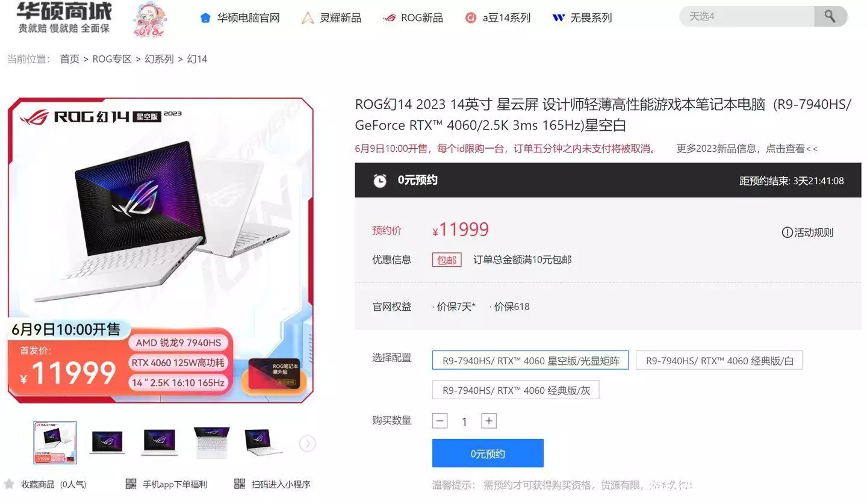Open the ROG新品 navigation item
Screen dimensions: 867x504
[x=414, y=18]
